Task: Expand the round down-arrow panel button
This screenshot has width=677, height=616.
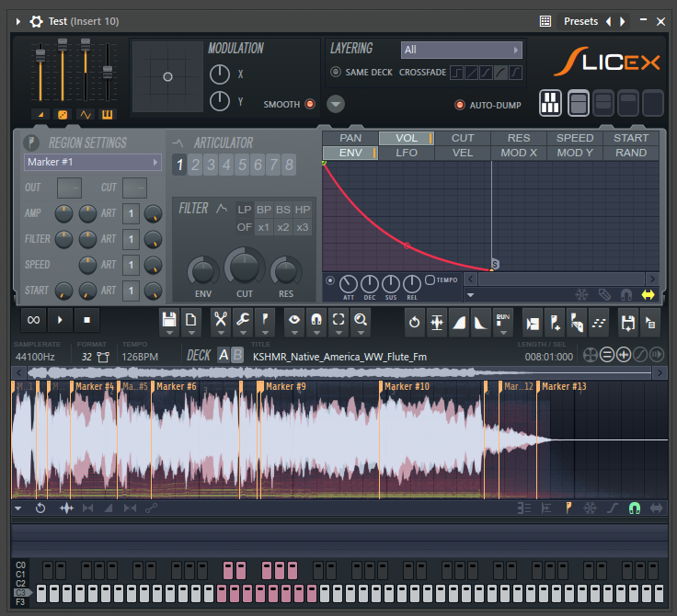Action: pyautogui.click(x=336, y=104)
